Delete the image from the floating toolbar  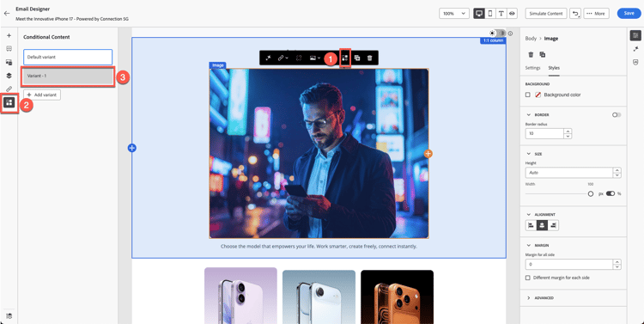(x=369, y=58)
